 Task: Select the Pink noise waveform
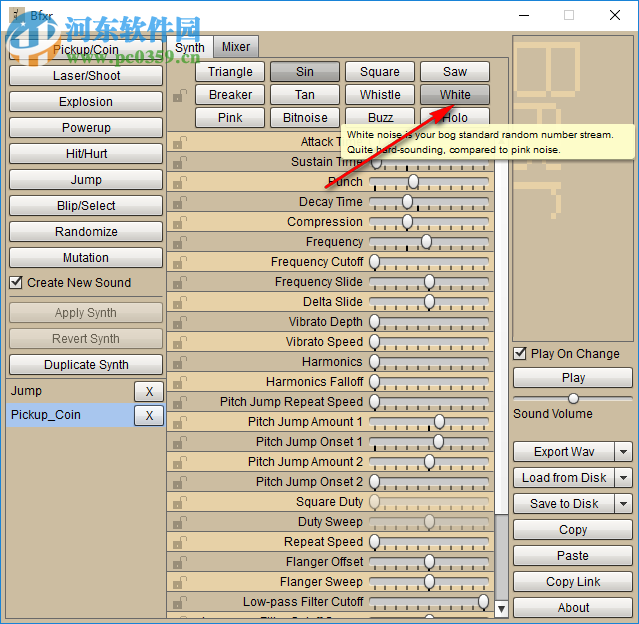230,117
